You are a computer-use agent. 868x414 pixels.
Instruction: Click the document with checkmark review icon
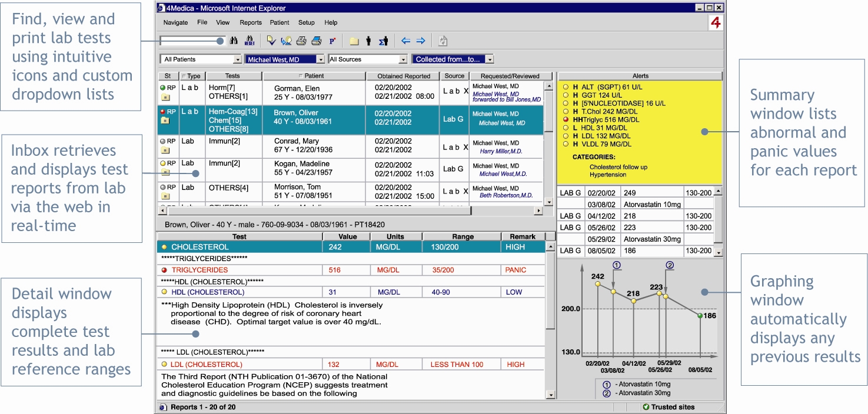(271, 41)
